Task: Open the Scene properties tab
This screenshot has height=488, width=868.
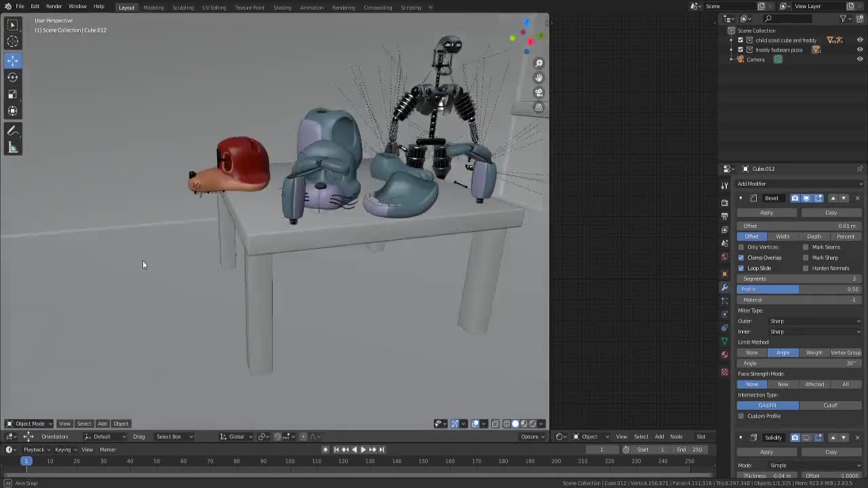Action: (x=724, y=243)
